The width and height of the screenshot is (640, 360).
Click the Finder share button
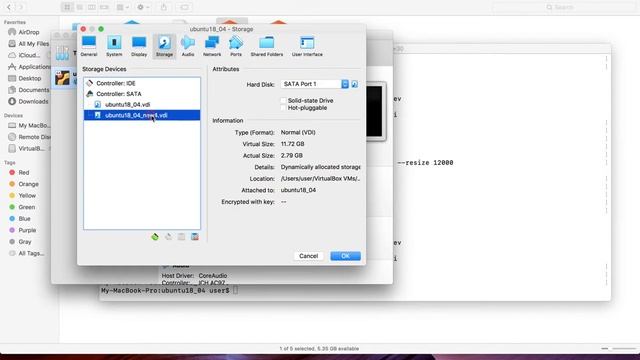pos(164,7)
